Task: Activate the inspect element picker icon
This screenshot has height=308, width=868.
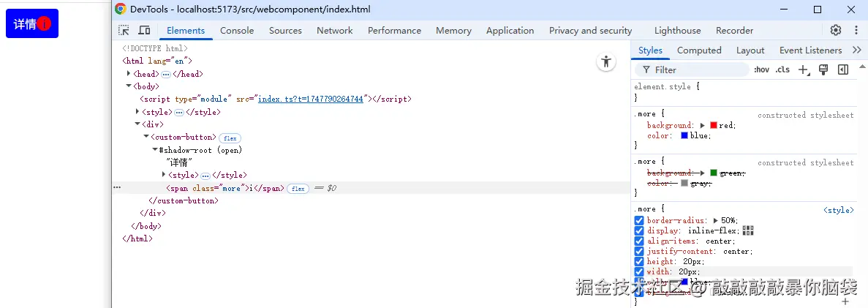Action: point(124,31)
